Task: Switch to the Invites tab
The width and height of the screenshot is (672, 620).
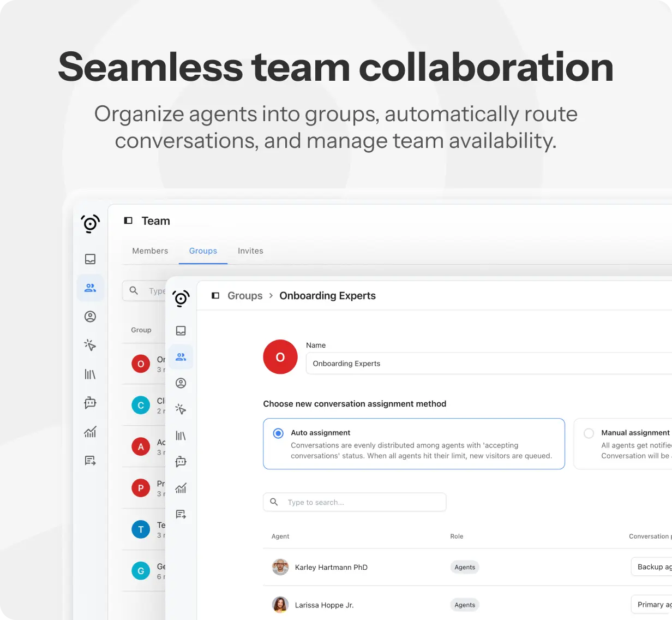Action: click(250, 251)
